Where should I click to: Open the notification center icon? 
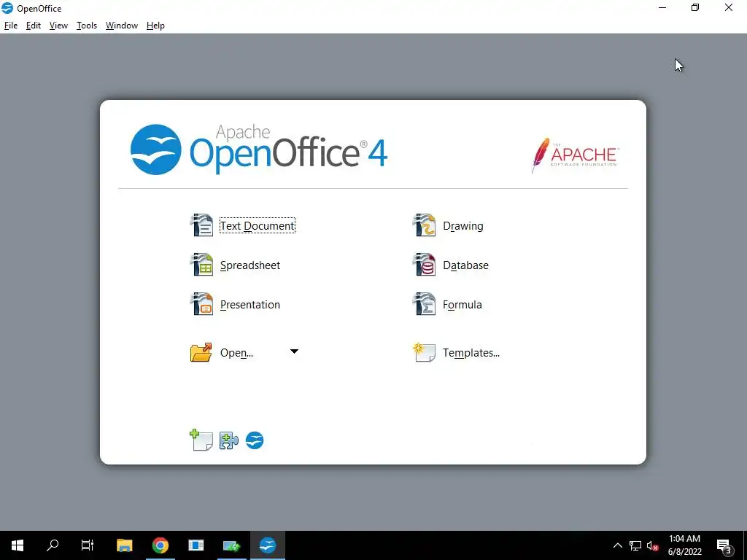tap(724, 546)
